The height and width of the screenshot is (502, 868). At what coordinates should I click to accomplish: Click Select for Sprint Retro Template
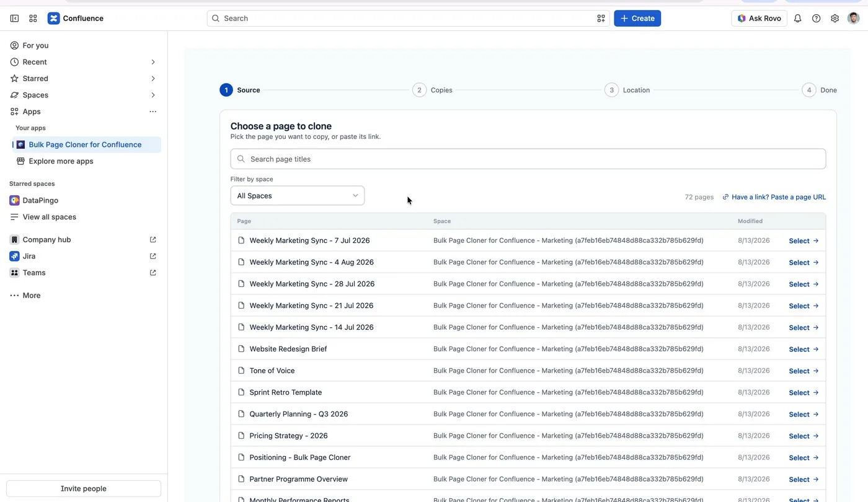(804, 393)
